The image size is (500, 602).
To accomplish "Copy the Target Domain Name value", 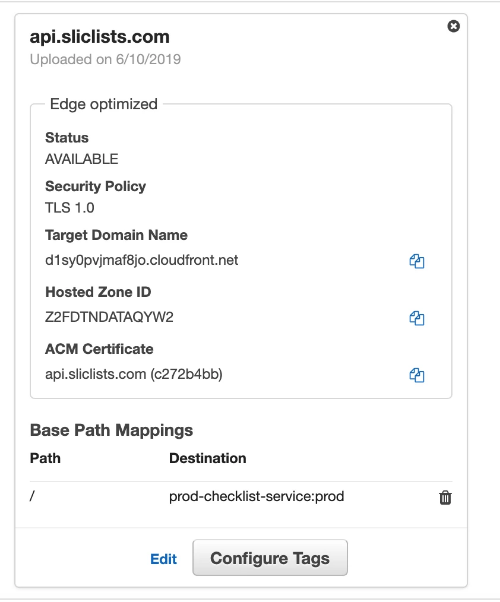I will point(417,261).
